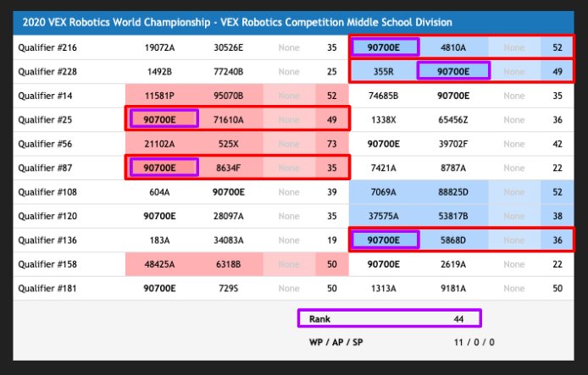Choose team 74685B
The height and width of the screenshot is (375, 588).
383,96
